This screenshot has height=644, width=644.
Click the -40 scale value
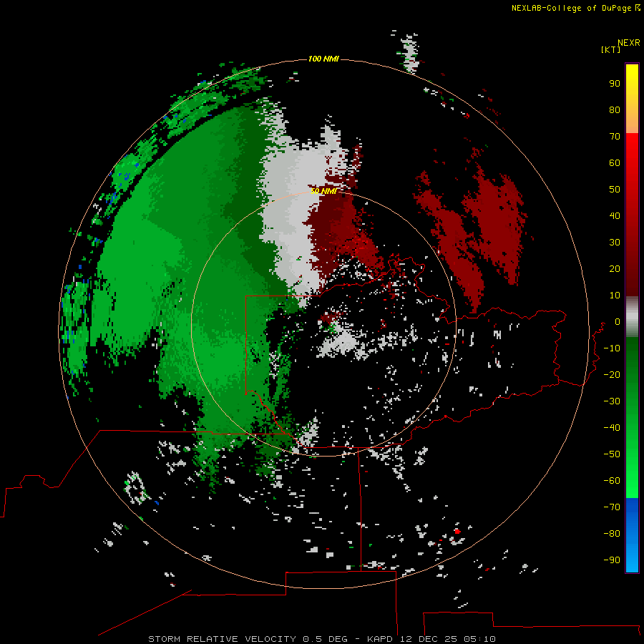point(612,428)
